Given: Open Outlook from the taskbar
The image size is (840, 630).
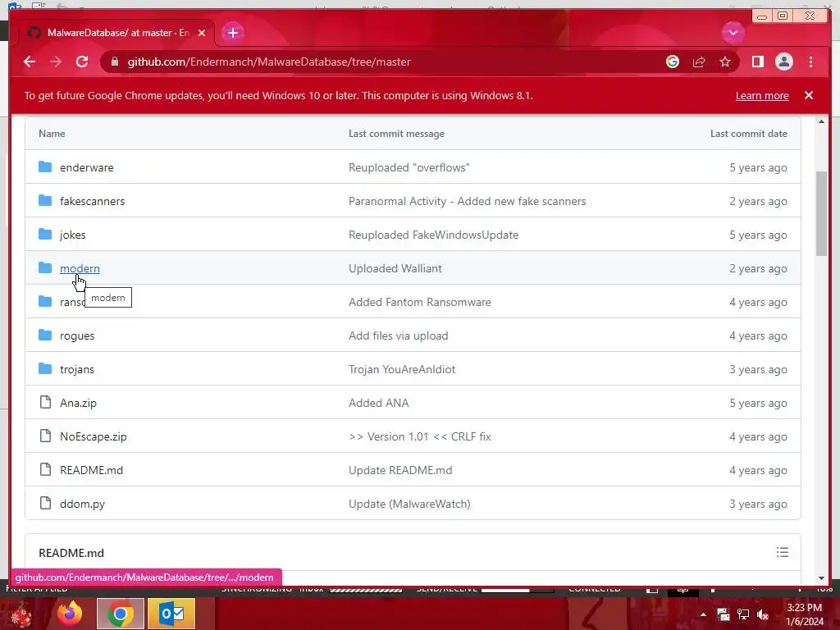Looking at the screenshot, I should [x=171, y=614].
